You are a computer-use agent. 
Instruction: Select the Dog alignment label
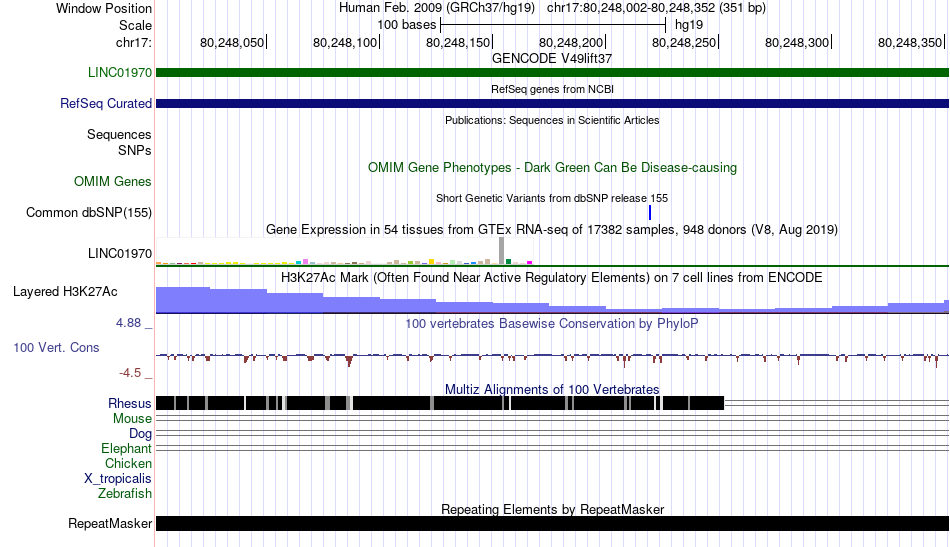tap(140, 434)
